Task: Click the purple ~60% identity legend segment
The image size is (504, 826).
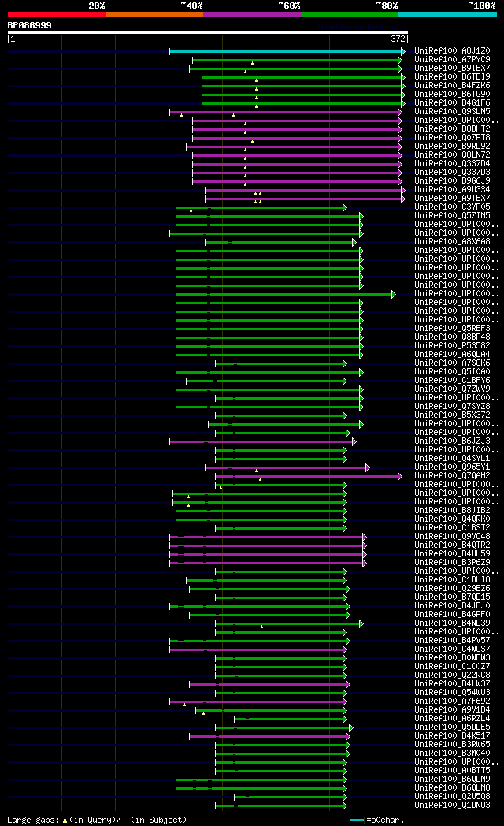Action: point(251,14)
